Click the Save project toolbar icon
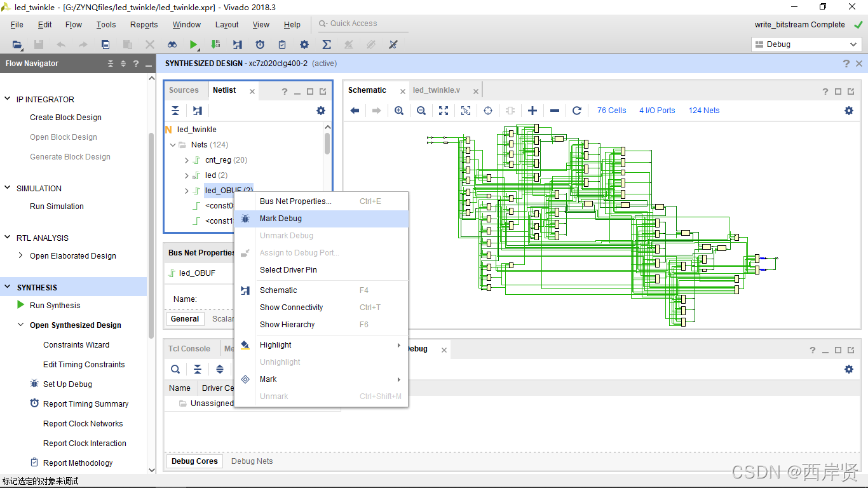 coord(39,44)
